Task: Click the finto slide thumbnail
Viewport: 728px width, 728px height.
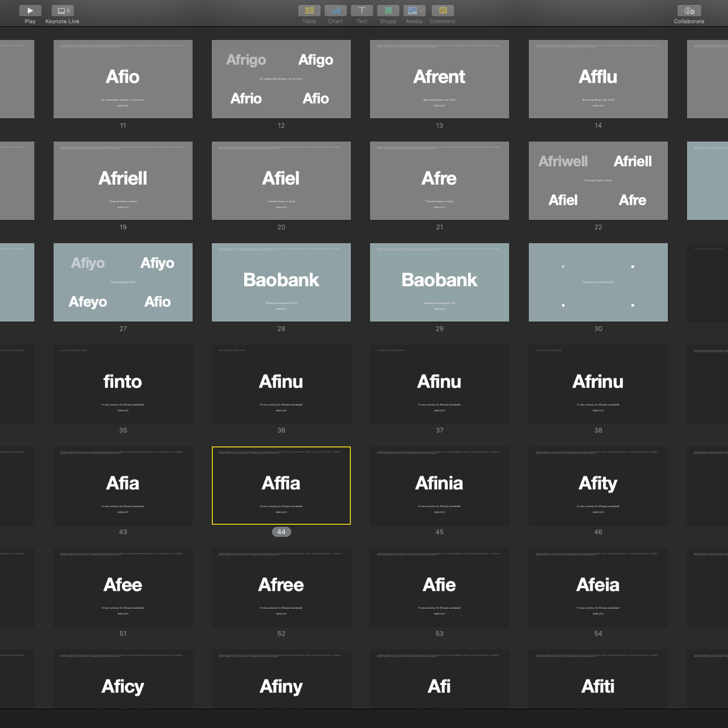Action: click(123, 384)
